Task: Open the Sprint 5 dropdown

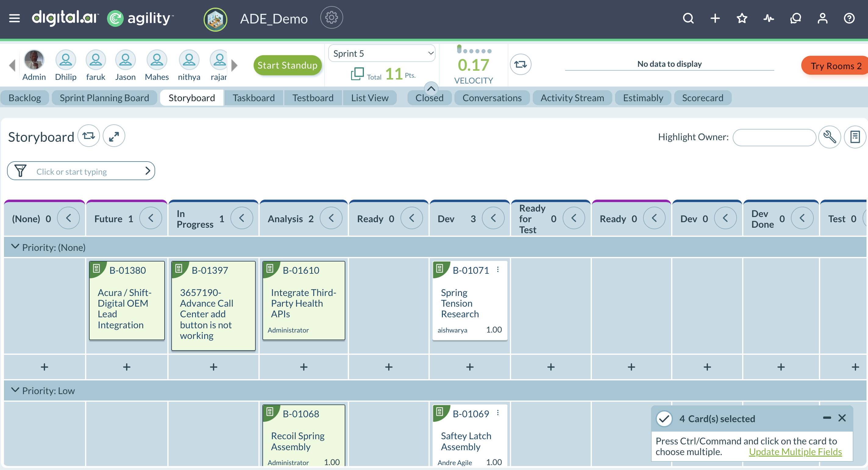Action: 382,53
